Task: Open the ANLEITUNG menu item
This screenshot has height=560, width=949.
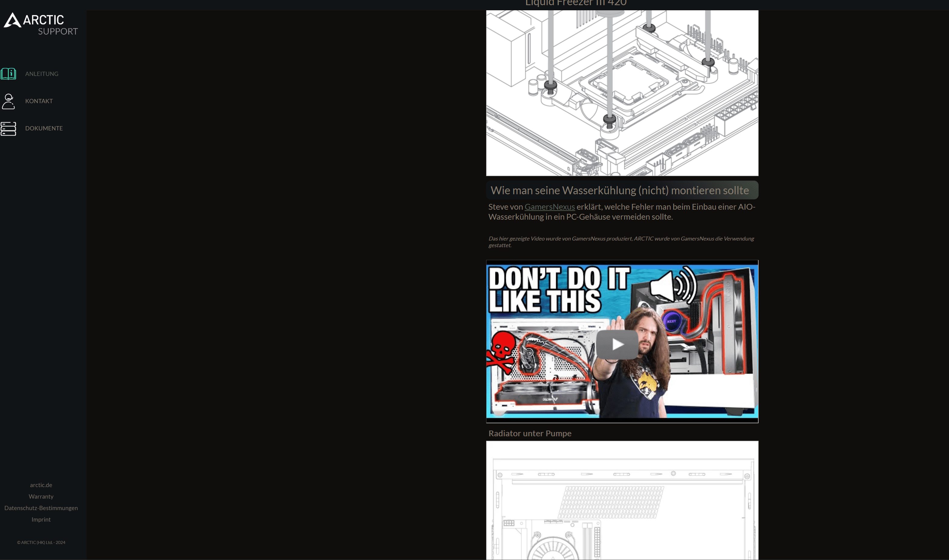Action: pos(41,74)
